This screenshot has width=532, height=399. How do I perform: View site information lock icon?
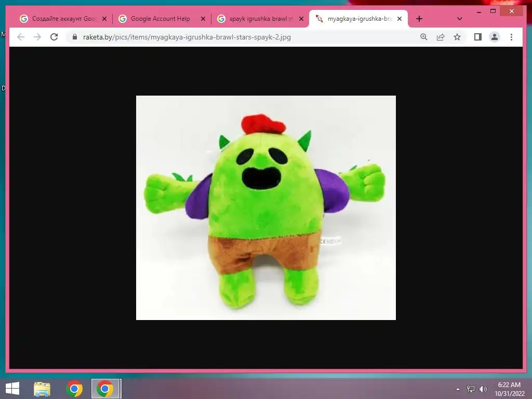[75, 37]
